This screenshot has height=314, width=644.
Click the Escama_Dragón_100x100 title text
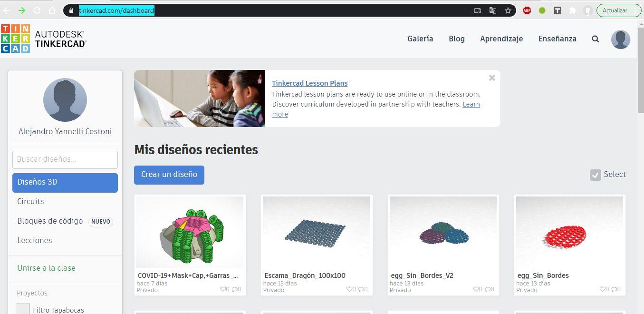(x=305, y=275)
